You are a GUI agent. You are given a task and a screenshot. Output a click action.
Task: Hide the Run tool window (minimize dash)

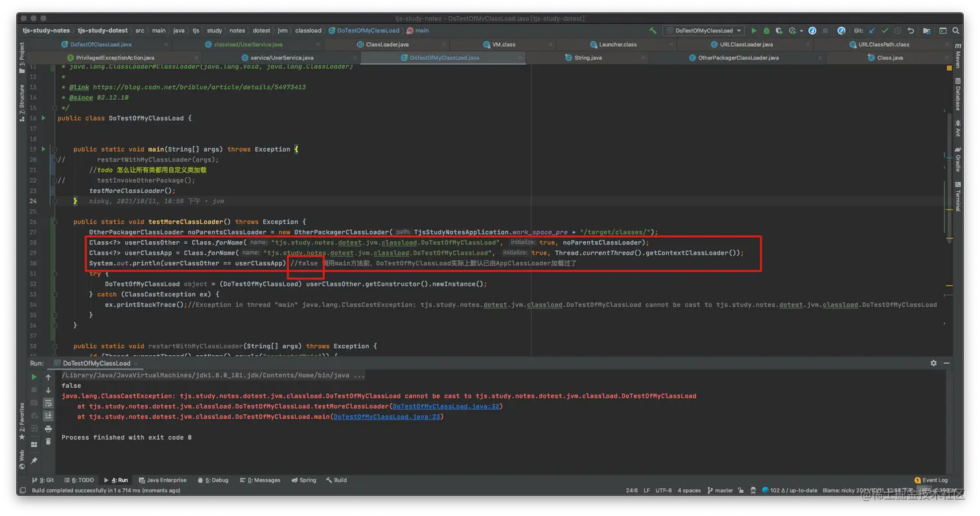(x=947, y=364)
